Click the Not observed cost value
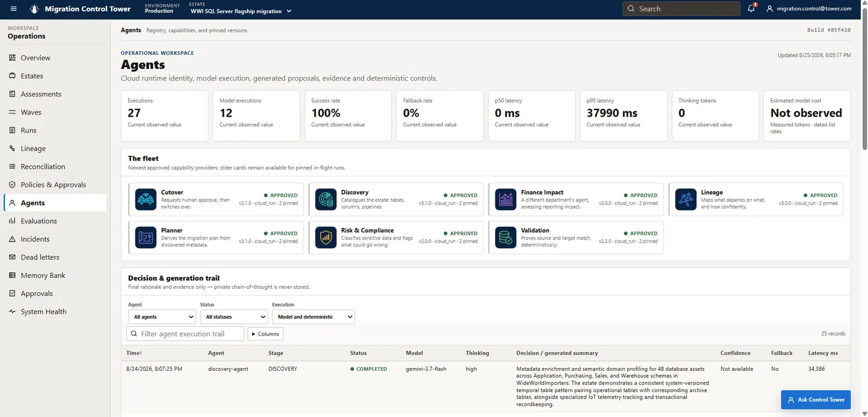 806,113
